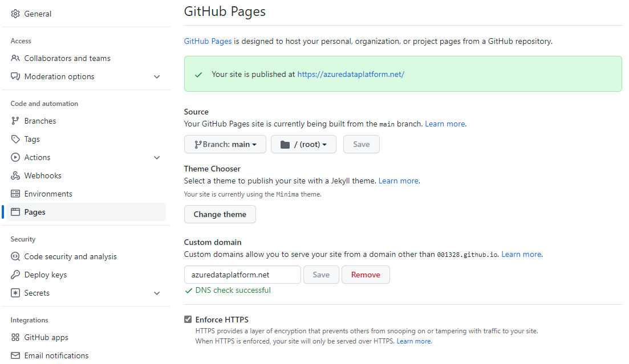Viewport: 629px width, 364px height.
Task: Open Collaborators and teams settings
Action: pos(67,58)
